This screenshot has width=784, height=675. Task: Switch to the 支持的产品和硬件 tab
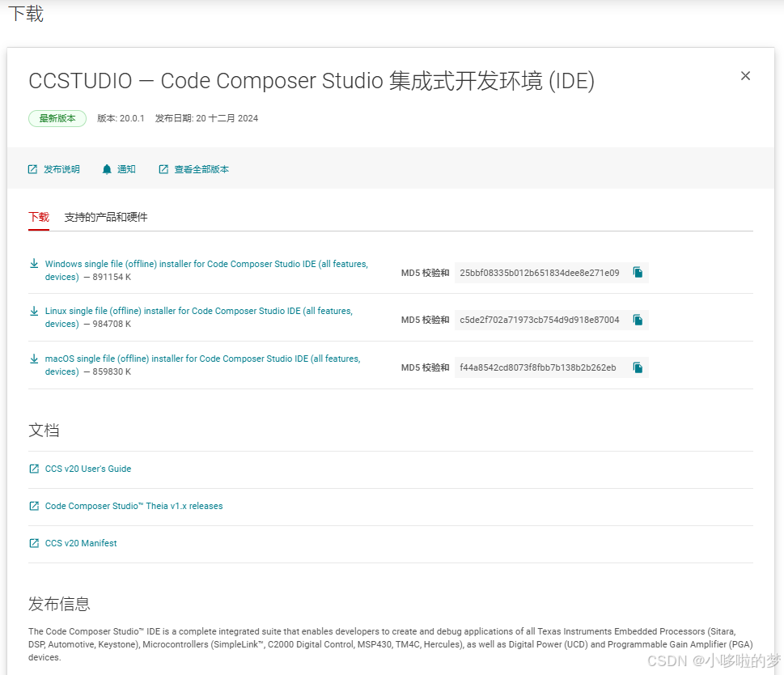coord(106,217)
